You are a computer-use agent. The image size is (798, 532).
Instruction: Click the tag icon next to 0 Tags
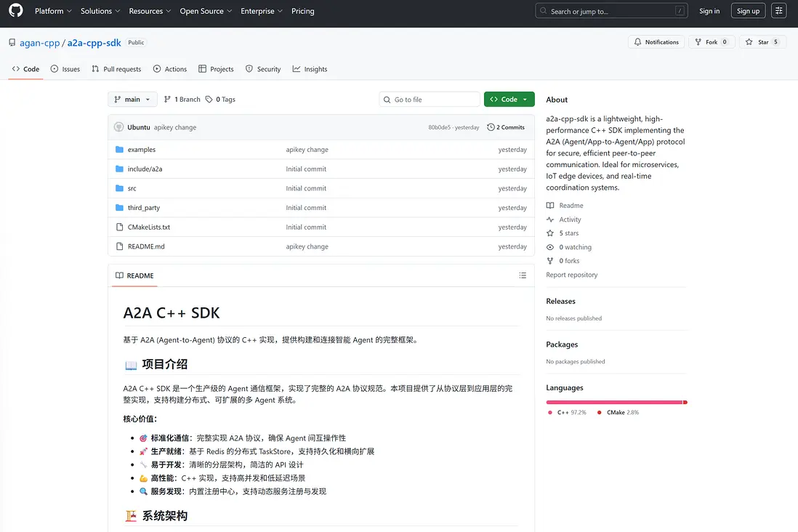pyautogui.click(x=209, y=100)
